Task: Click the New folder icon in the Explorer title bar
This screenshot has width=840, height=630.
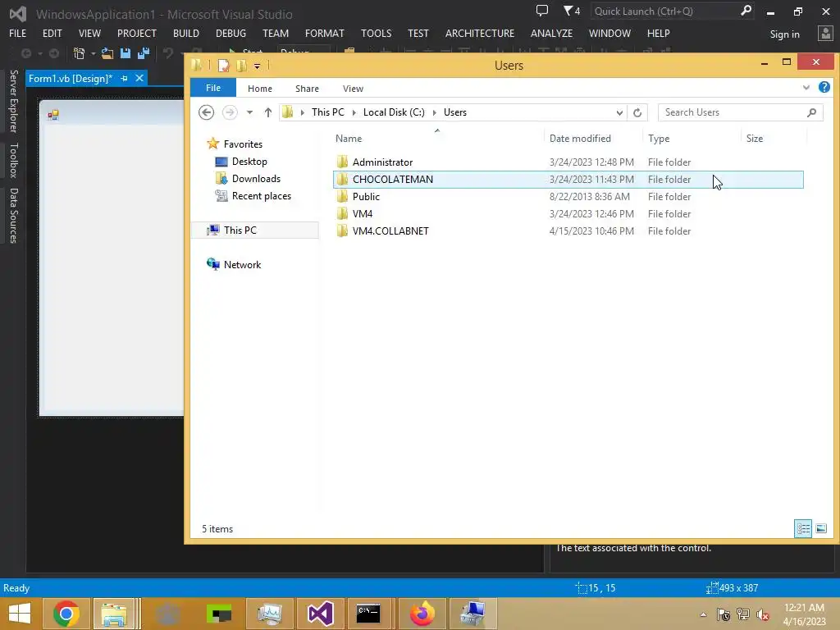Action: [242, 66]
